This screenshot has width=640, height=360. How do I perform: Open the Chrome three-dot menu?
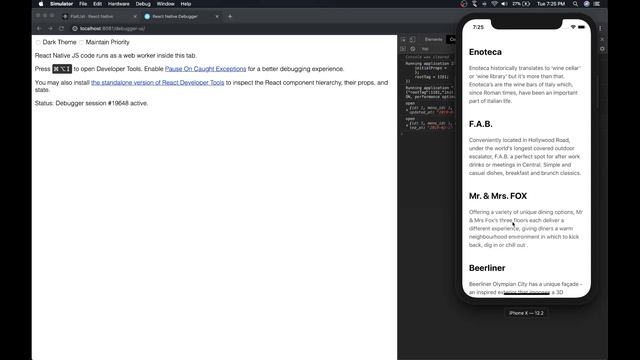point(600,29)
